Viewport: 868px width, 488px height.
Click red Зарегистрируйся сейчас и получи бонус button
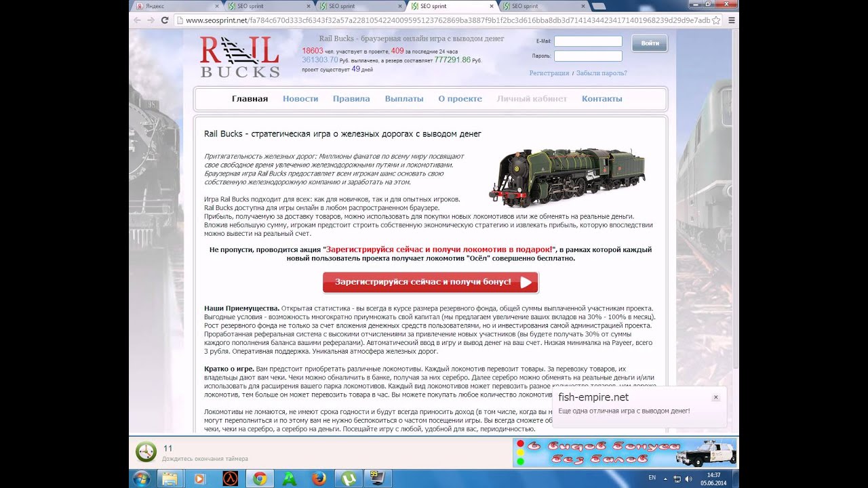(x=431, y=282)
